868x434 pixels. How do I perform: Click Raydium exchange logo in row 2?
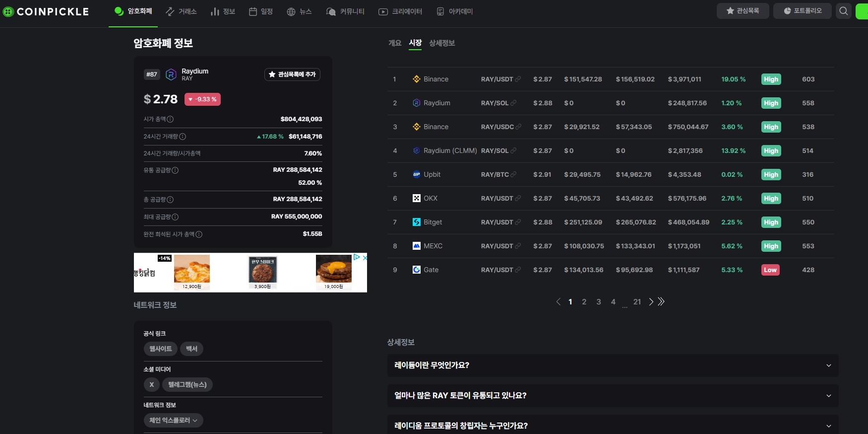coord(417,103)
